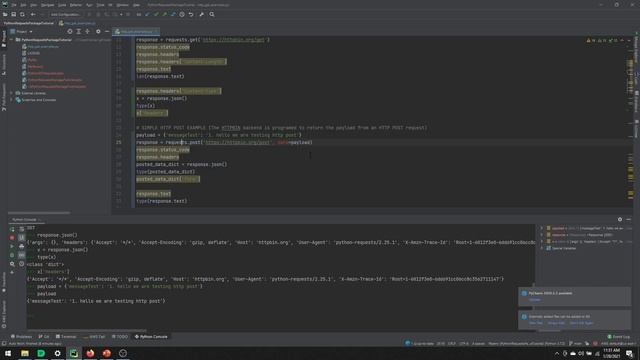Viewport: 640px width, 360px height.
Task: Expand Special Variables node
Action: tap(542, 248)
